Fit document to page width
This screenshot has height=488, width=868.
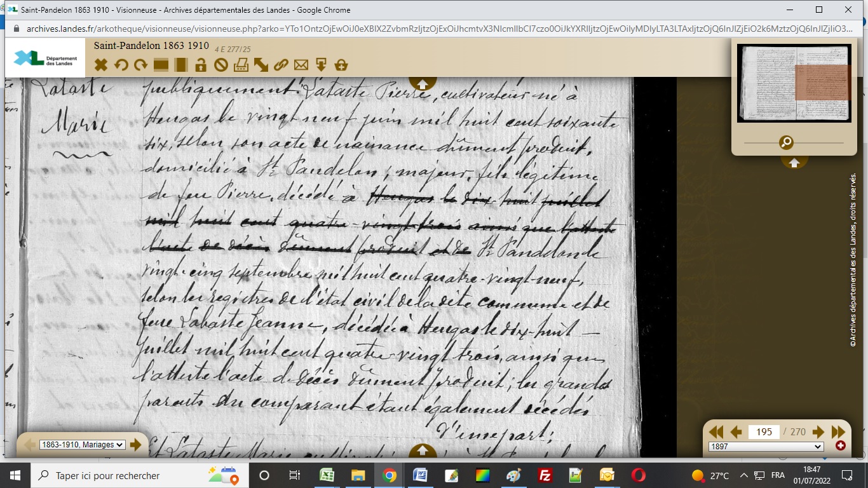(x=161, y=65)
